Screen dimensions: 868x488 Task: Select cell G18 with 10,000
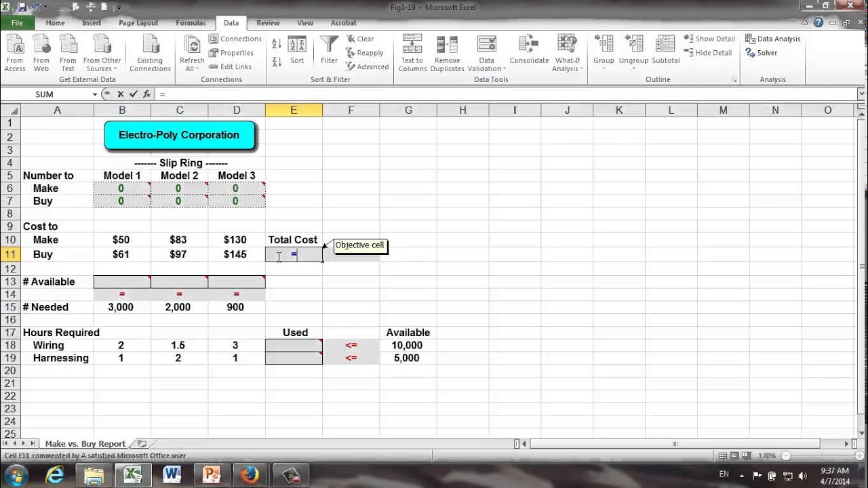coord(408,345)
